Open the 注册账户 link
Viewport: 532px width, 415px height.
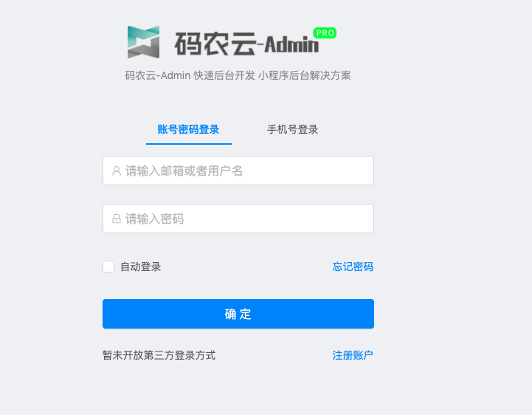(x=353, y=355)
